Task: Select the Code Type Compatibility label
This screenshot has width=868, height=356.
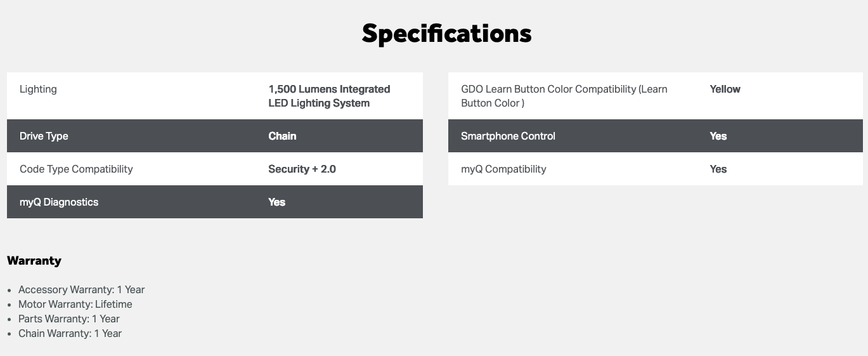Action: [x=76, y=169]
